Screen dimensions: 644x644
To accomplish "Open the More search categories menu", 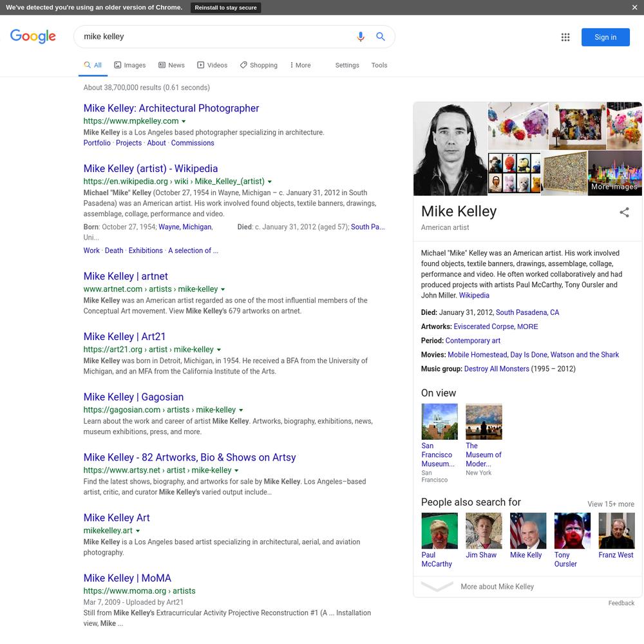I will (300, 65).
